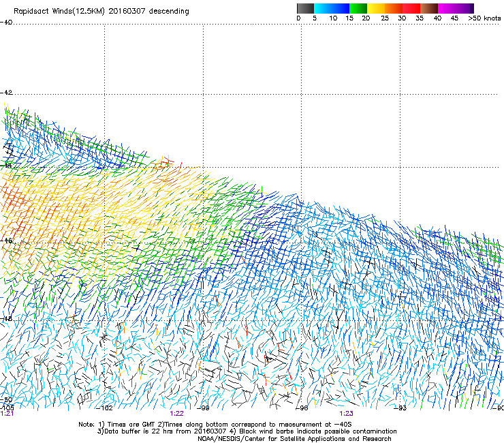Click the ">50 knots" legend label
The height and width of the screenshot is (443, 504).
pyautogui.click(x=484, y=18)
